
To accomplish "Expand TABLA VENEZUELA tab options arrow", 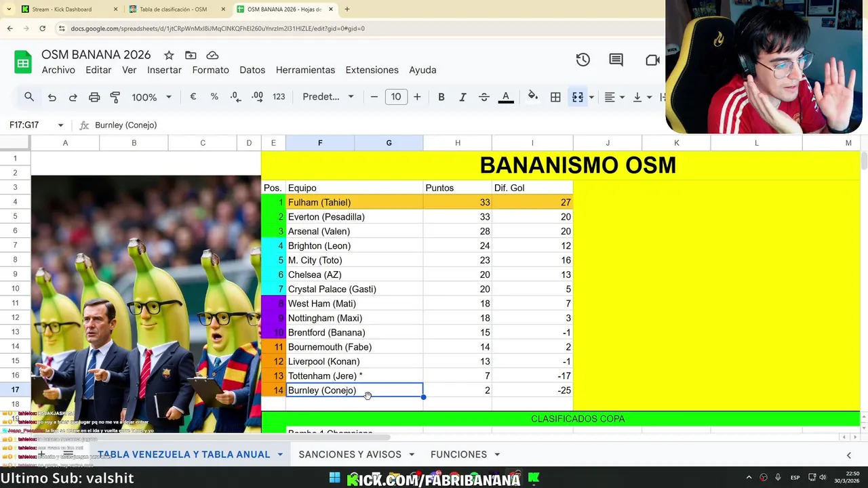I will pos(279,454).
